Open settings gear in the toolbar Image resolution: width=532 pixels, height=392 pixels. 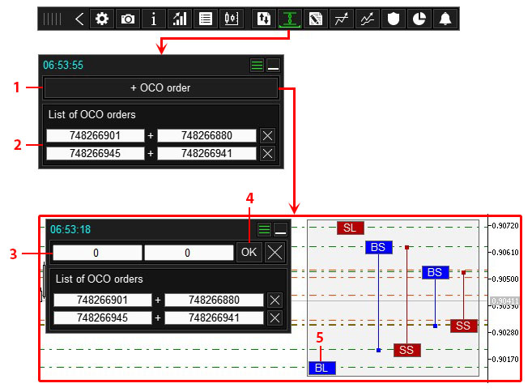pyautogui.click(x=102, y=19)
